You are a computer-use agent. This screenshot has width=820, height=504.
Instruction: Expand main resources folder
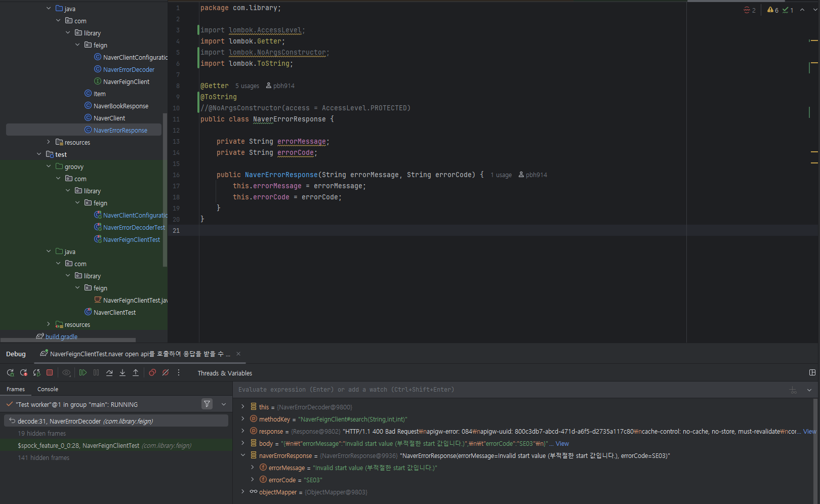[49, 142]
